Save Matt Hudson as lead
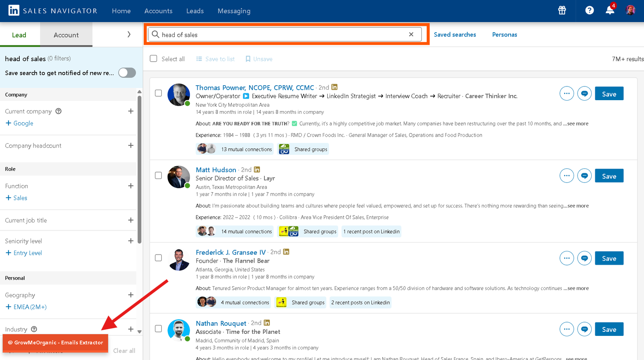Viewport: 644px width, 360px height. [x=609, y=176]
